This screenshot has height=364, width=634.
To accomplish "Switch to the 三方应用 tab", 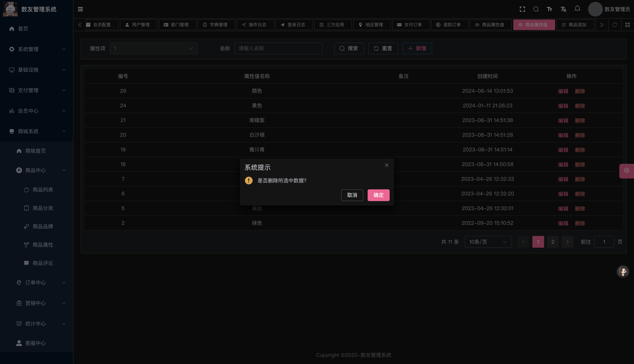I will pyautogui.click(x=333, y=25).
